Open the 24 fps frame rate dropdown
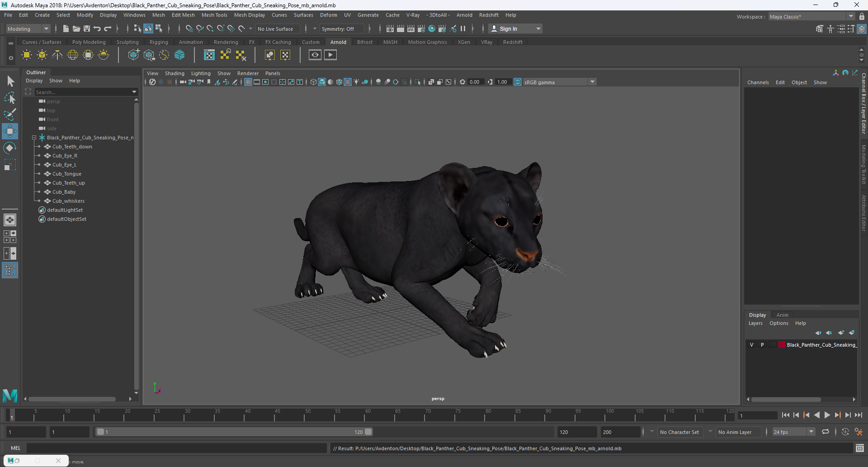 pos(794,432)
